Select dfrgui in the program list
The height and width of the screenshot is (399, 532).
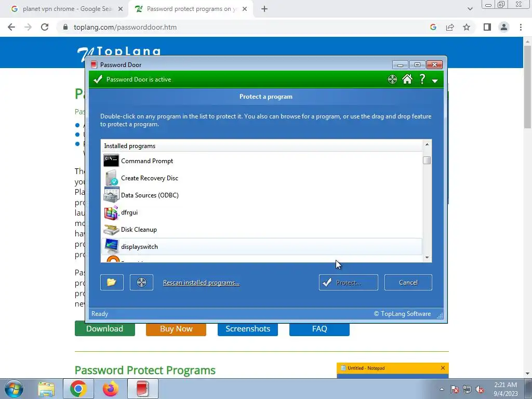pos(262,212)
